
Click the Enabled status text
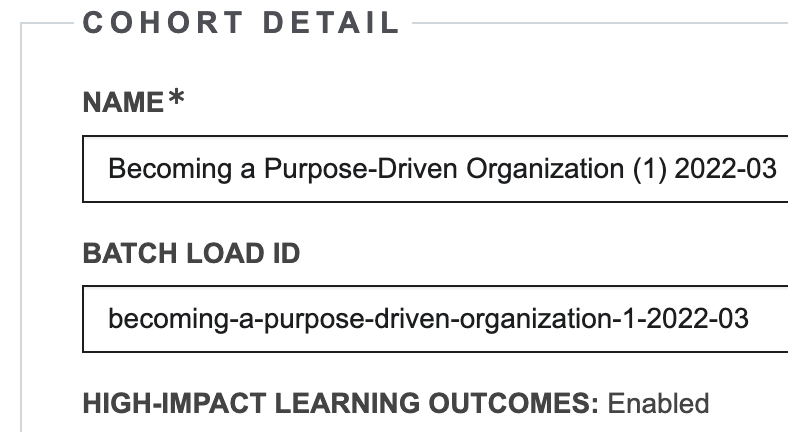pos(659,404)
